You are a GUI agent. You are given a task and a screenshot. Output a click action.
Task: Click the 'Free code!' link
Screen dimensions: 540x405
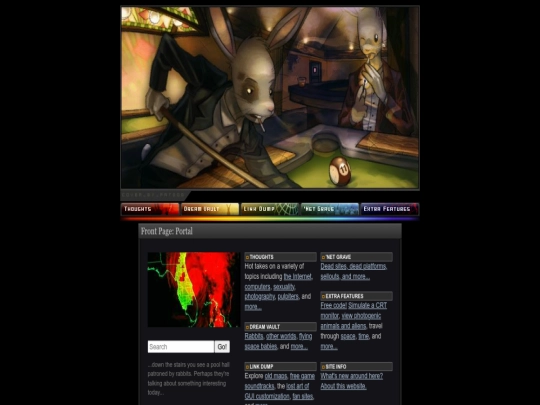pos(333,305)
